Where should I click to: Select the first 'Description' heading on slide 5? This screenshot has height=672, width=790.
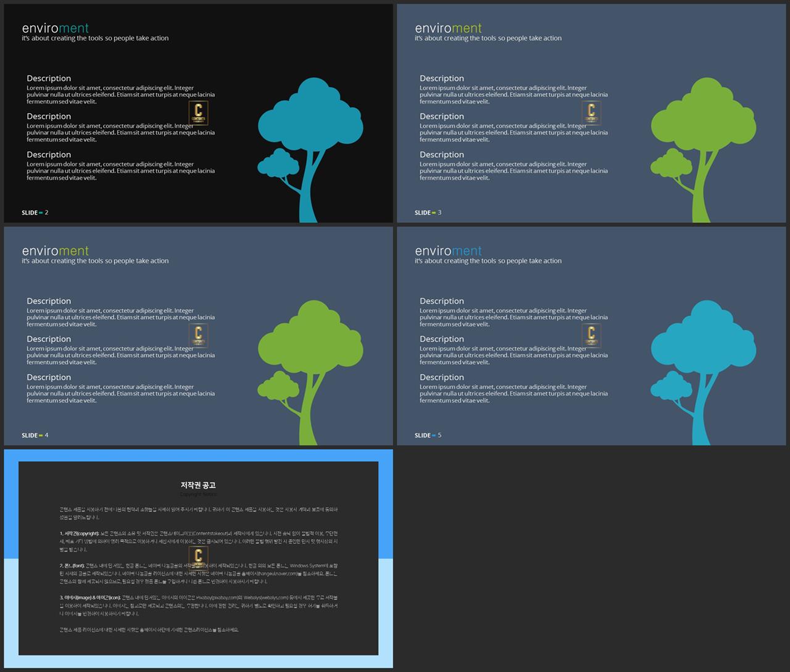442,301
